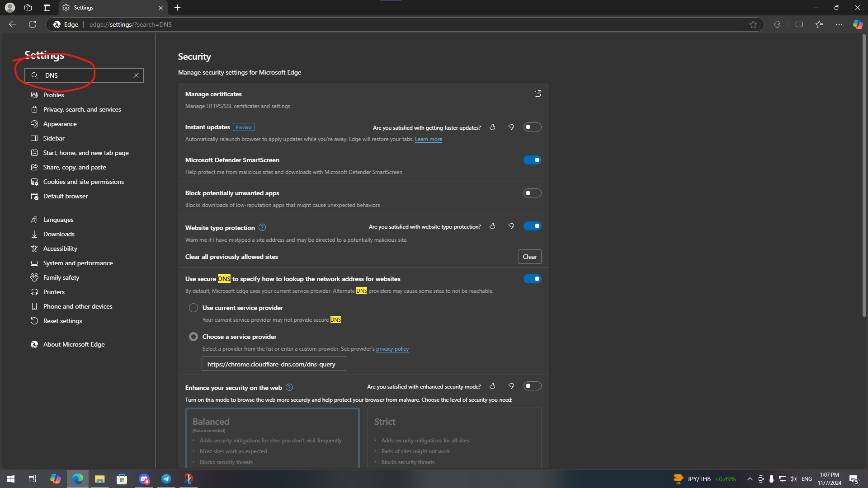This screenshot has height=488, width=868.
Task: Open Settings and more ellipsis menu
Action: click(839, 24)
